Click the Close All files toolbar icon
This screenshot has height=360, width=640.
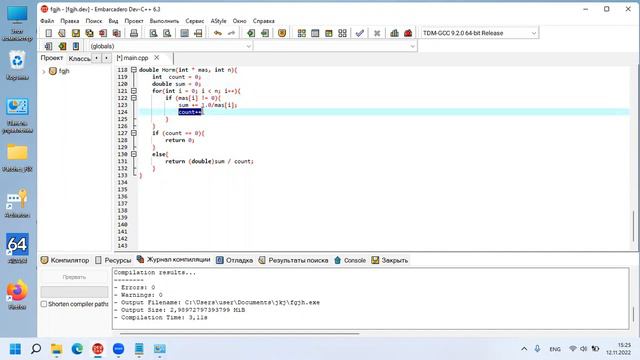click(116, 33)
